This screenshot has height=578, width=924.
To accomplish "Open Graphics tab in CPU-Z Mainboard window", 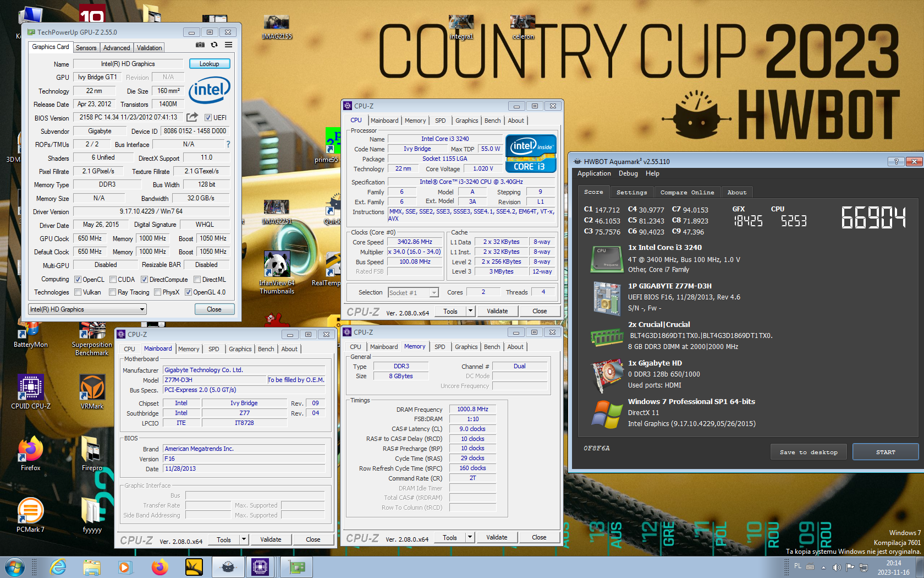I will coord(240,349).
